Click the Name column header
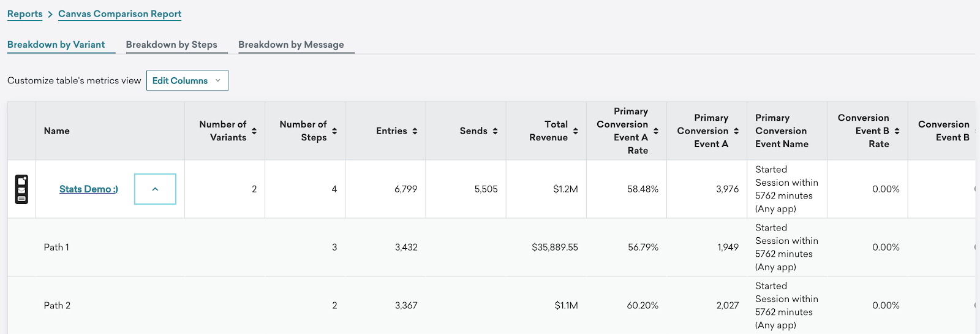The image size is (980, 334). point(57,131)
